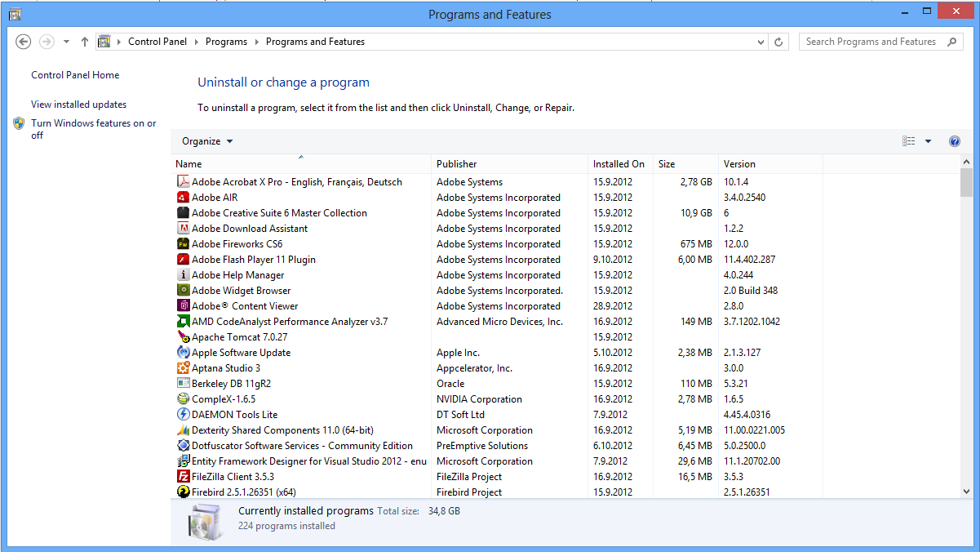Click View installed updates link

click(x=78, y=105)
